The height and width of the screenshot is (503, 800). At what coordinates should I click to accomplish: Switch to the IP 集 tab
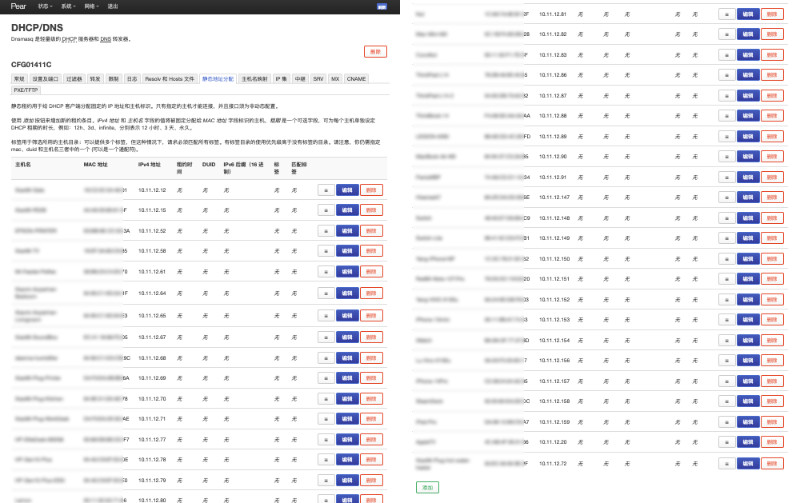click(281, 79)
